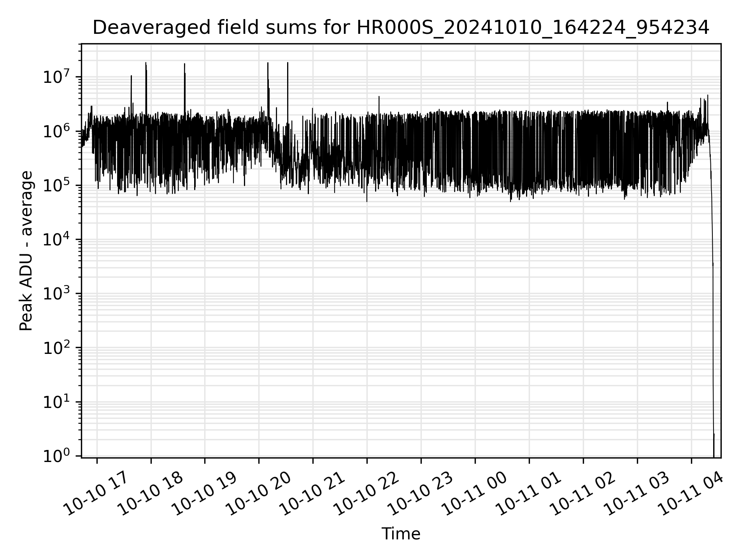
Task: Click the plot title 'Deaveraged field sums for HR000S_20241010_164224_954234'
Action: tap(401, 28)
